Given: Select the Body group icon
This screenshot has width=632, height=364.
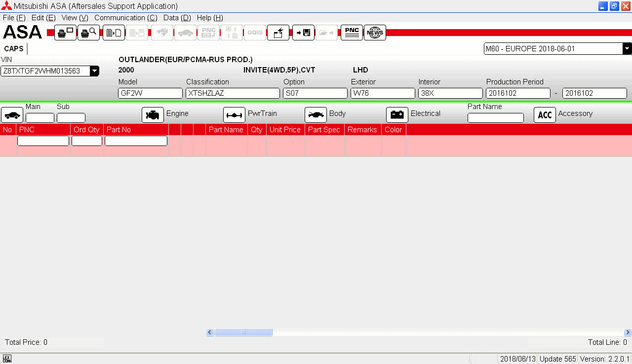Looking at the screenshot, I should click(316, 115).
